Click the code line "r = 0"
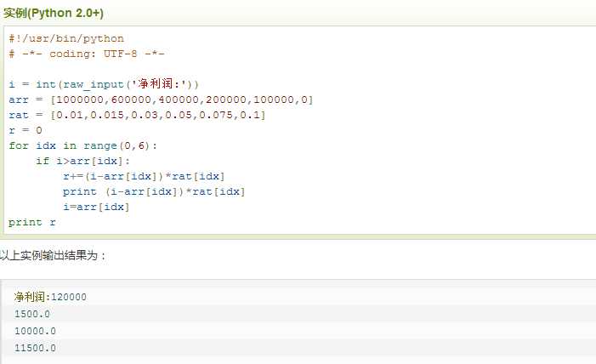Image resolution: width=596 pixels, height=364 pixels. (x=26, y=130)
